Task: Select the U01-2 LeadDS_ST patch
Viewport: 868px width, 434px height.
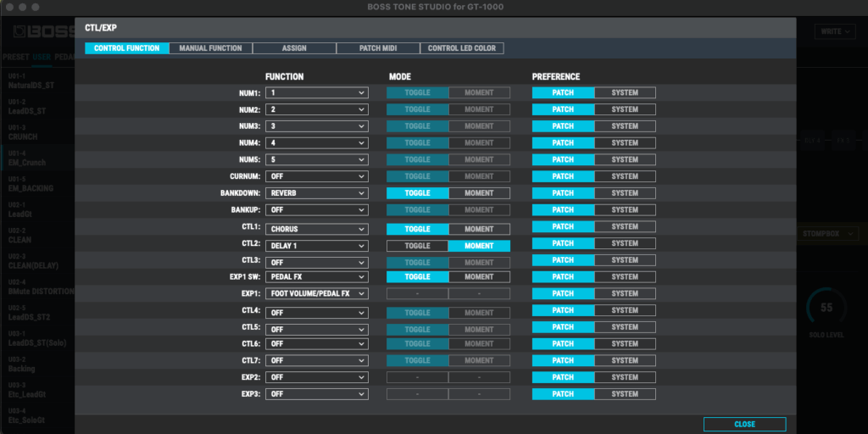Action: tap(37, 107)
